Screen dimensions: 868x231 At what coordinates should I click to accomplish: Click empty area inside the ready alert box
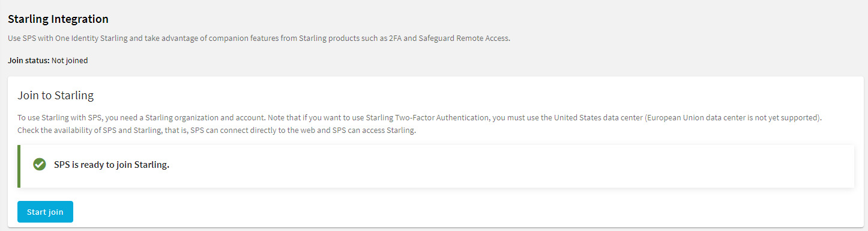point(510,166)
